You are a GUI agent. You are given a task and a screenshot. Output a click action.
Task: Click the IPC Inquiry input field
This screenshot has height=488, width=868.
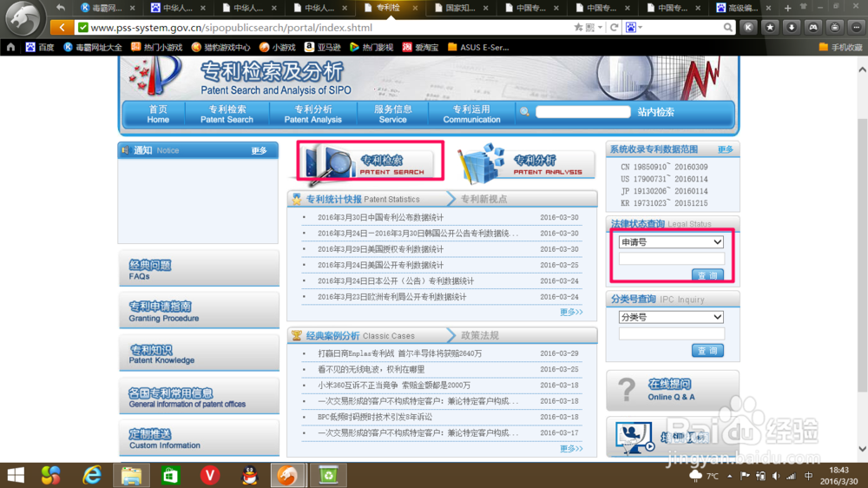[x=672, y=333]
